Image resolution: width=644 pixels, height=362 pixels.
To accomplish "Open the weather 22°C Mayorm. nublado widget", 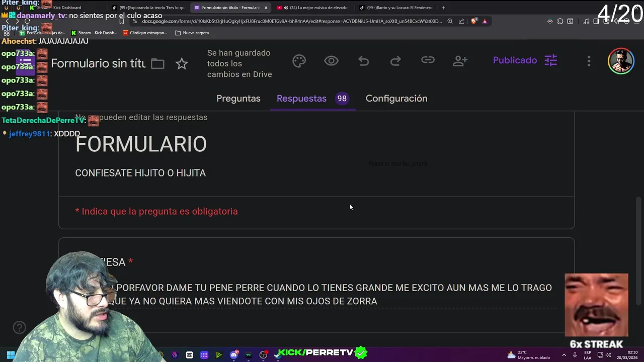I will pyautogui.click(x=528, y=355).
